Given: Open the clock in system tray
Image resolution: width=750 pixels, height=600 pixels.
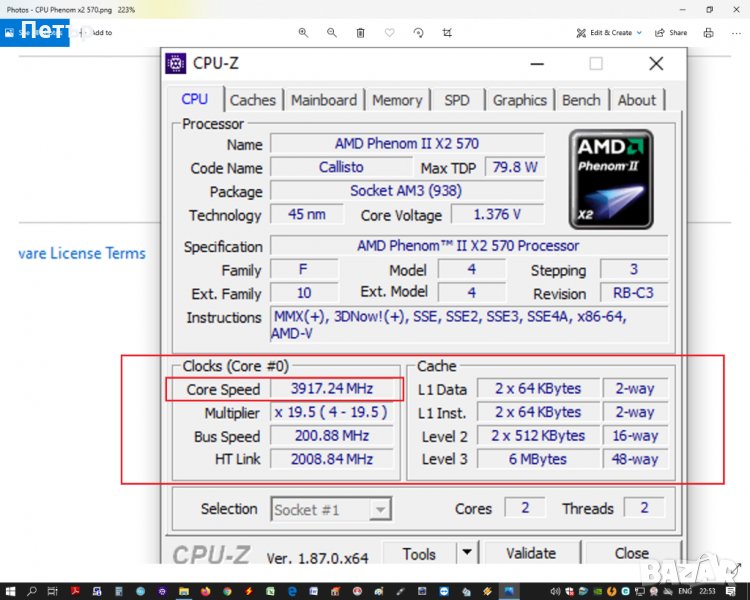Looking at the screenshot, I should [707, 591].
